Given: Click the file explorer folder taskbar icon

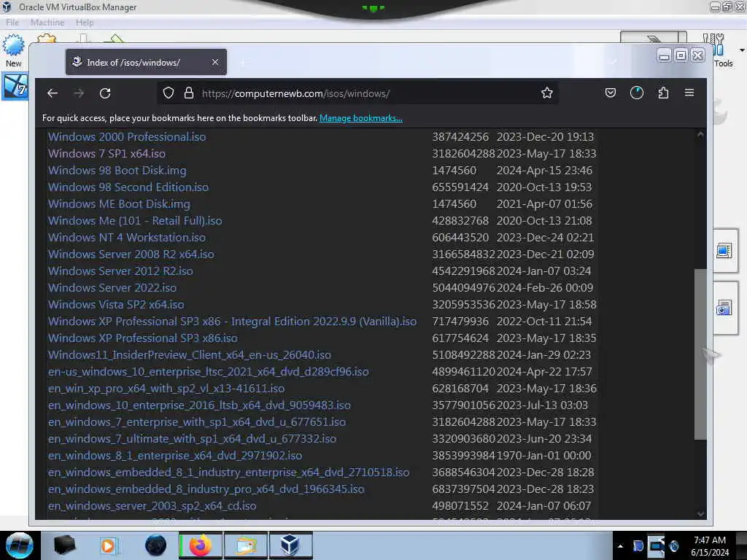Looking at the screenshot, I should coord(246,545).
